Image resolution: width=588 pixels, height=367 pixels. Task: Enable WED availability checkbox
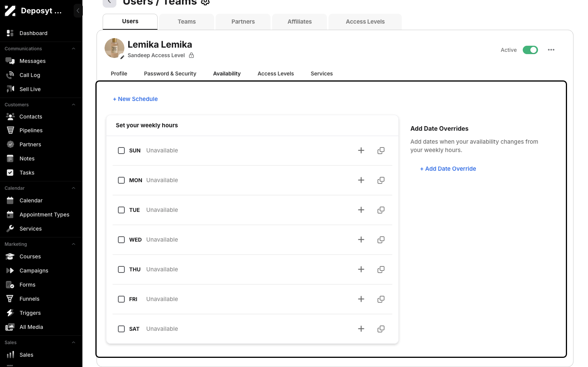(121, 240)
